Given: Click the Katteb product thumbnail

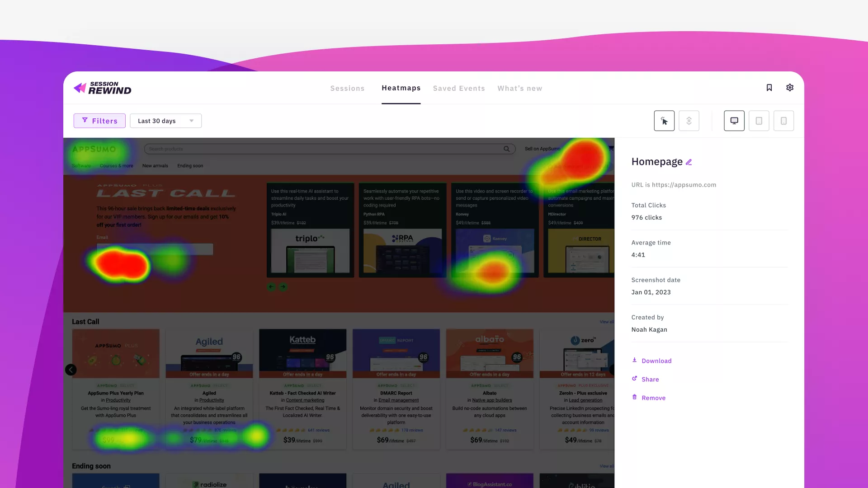Looking at the screenshot, I should click(302, 353).
